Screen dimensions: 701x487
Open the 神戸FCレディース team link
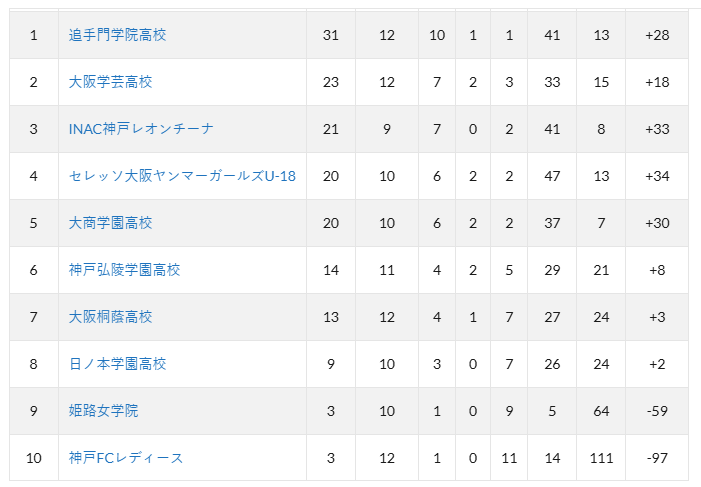click(126, 457)
